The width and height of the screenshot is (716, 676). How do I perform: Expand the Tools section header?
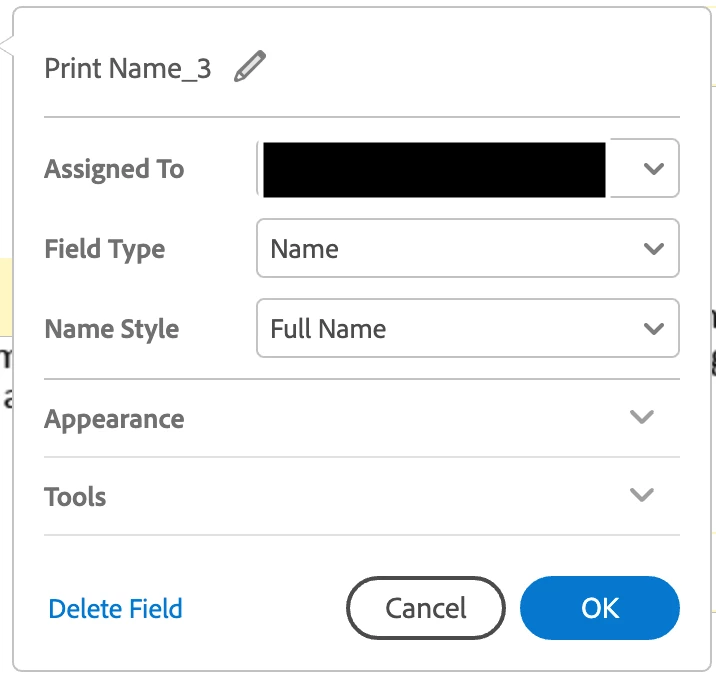coord(76,496)
